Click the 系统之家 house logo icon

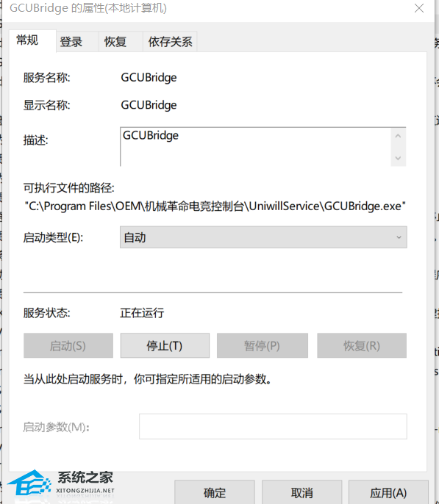pos(29,483)
